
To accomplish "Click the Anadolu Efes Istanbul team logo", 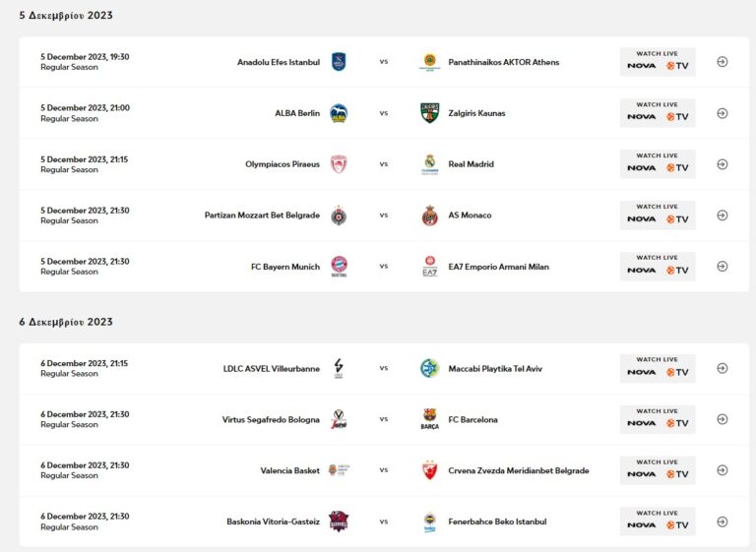I will click(x=339, y=62).
